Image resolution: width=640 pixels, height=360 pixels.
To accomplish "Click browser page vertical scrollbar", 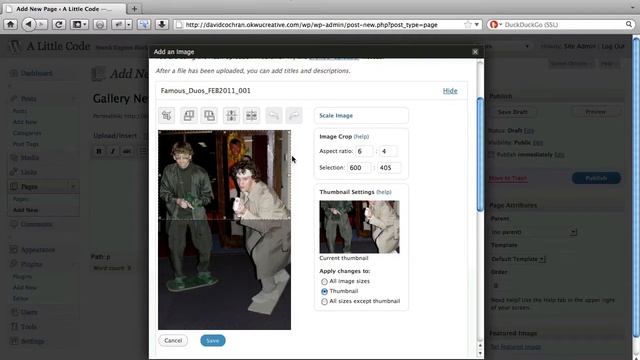I will pyautogui.click(x=636, y=187).
